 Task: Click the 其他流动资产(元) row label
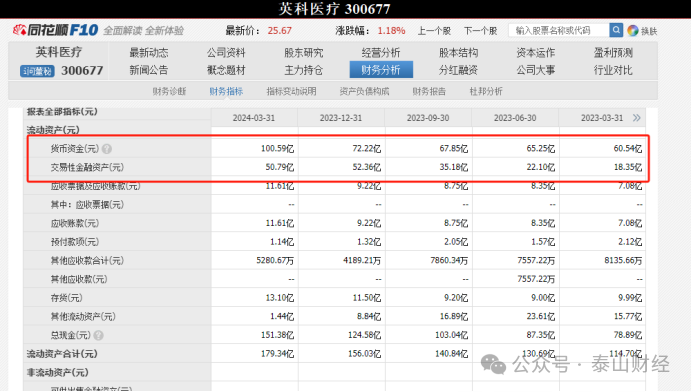point(83,317)
